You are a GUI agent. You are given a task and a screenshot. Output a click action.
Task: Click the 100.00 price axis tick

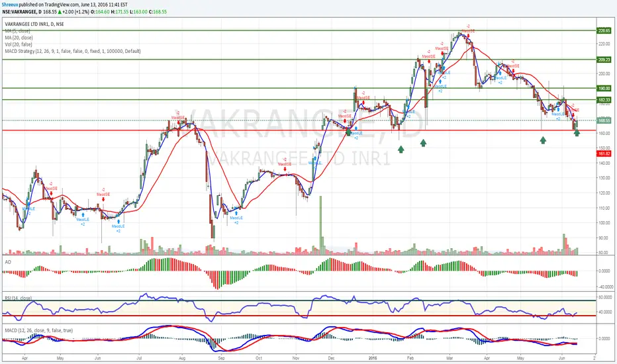[x=604, y=223]
